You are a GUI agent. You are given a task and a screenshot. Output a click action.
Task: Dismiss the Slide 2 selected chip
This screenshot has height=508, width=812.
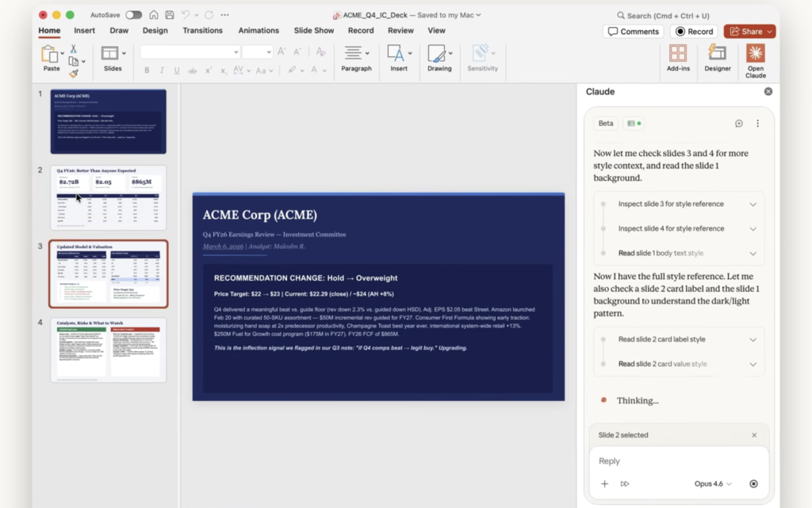tap(754, 435)
